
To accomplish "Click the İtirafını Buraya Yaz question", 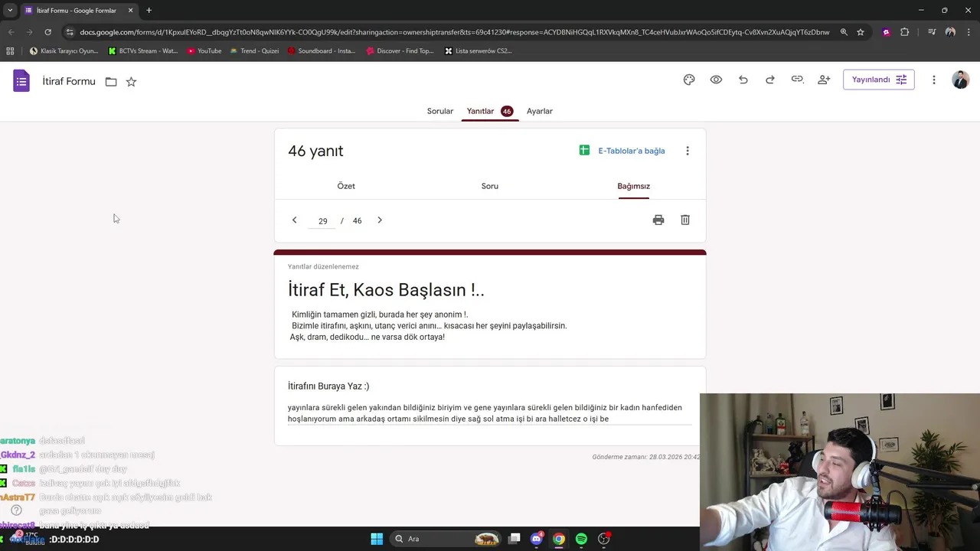I will tap(328, 386).
